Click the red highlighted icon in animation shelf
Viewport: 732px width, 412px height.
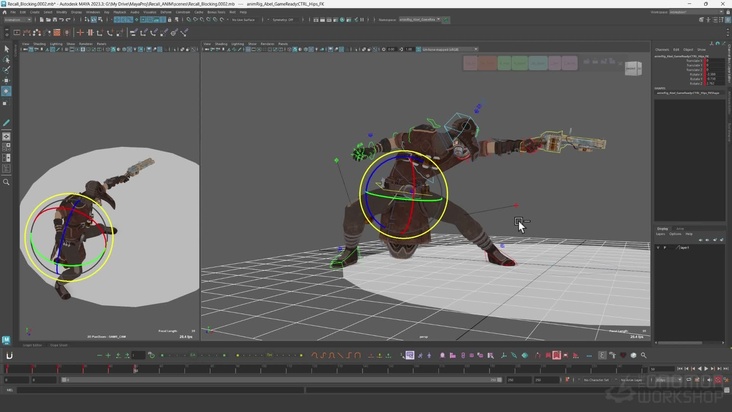557,355
